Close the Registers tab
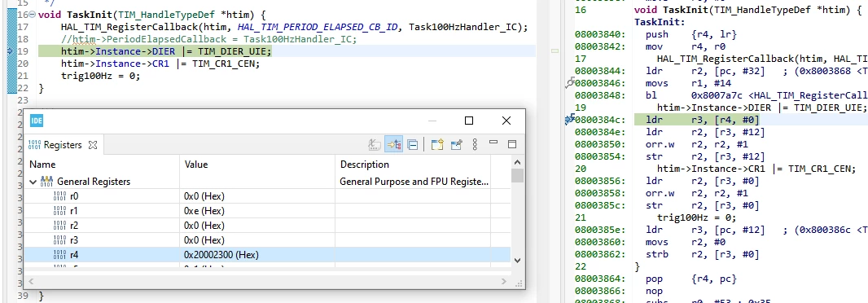The height and width of the screenshot is (303, 868). click(x=93, y=144)
